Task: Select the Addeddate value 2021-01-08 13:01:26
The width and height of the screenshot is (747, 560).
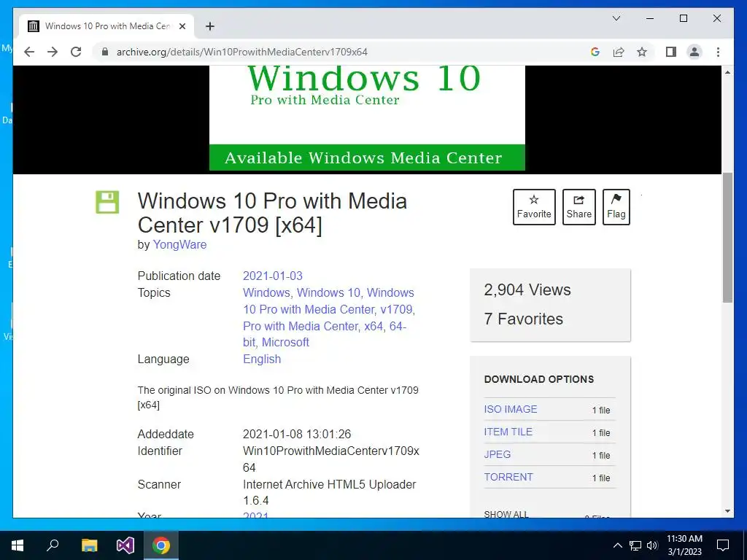Action: (297, 435)
